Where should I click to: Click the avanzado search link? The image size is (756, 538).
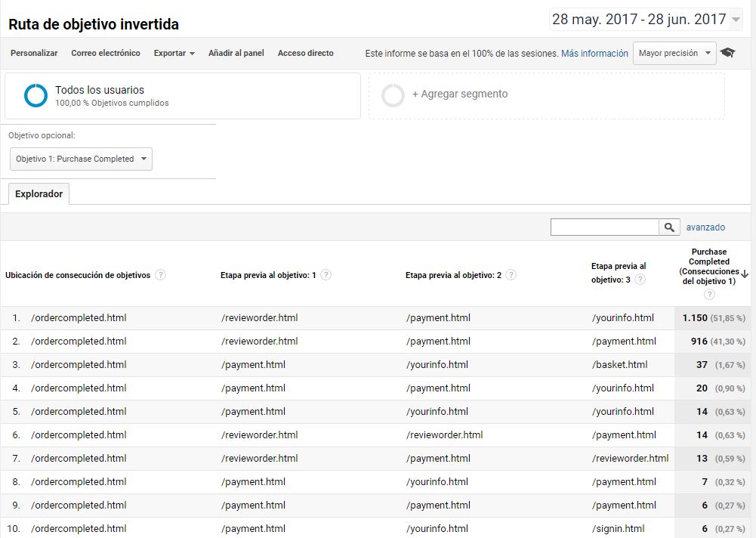tap(705, 227)
